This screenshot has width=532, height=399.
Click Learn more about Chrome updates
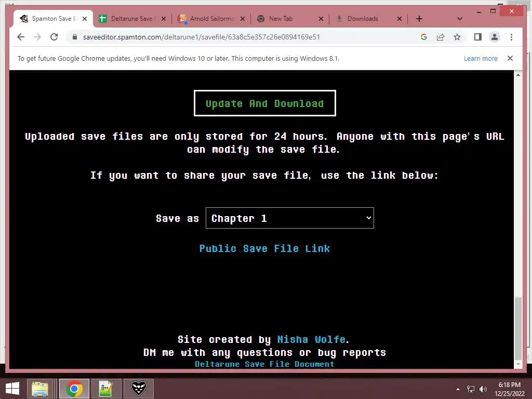[481, 58]
